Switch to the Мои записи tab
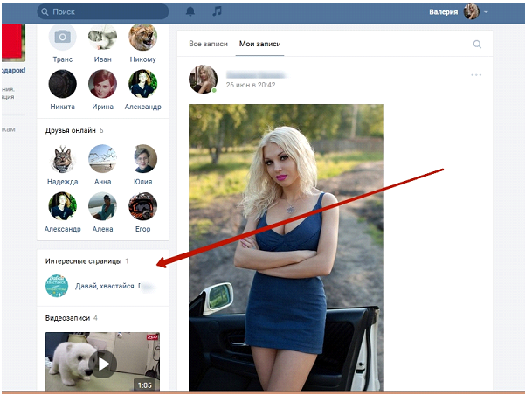 click(x=260, y=44)
